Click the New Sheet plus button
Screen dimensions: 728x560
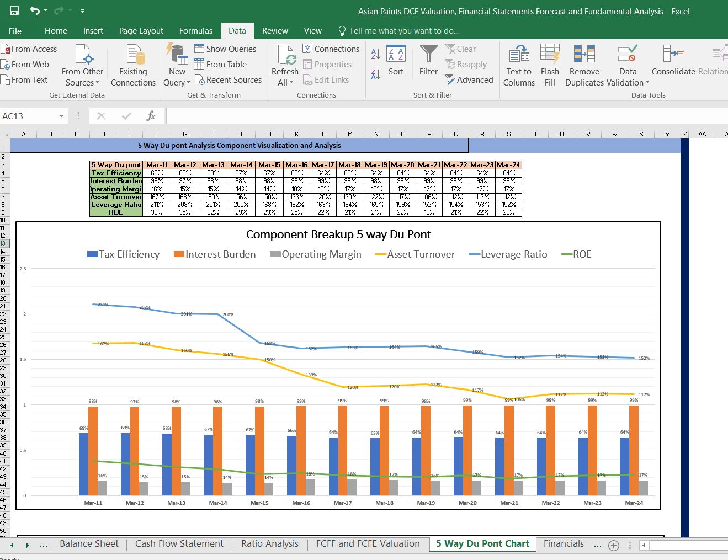click(x=613, y=545)
